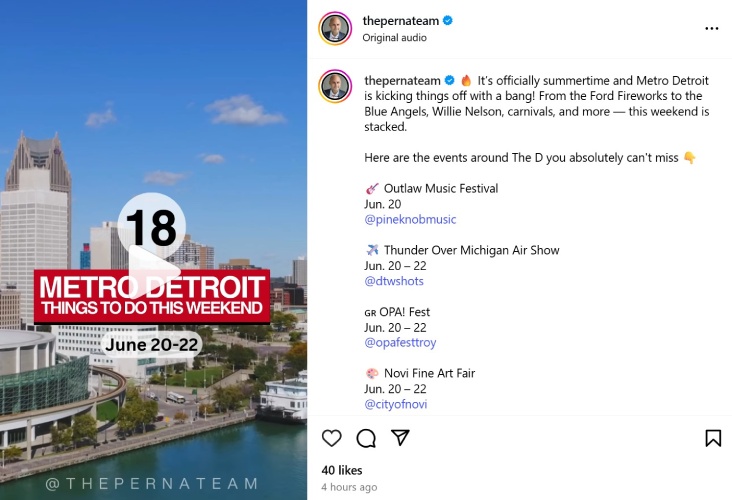The height and width of the screenshot is (500, 732).
Task: Click thepernateam username in the header
Action: (x=401, y=21)
